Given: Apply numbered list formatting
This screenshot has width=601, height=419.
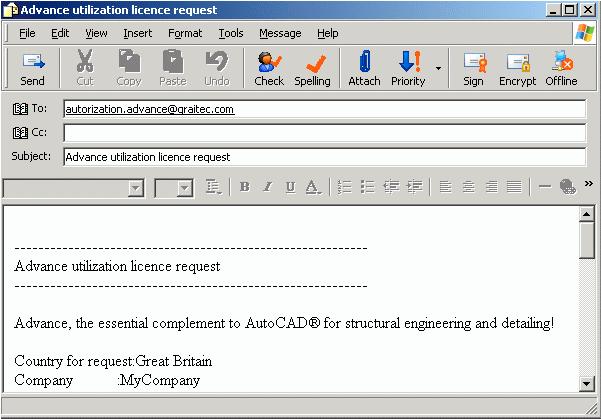Looking at the screenshot, I should pos(345,187).
